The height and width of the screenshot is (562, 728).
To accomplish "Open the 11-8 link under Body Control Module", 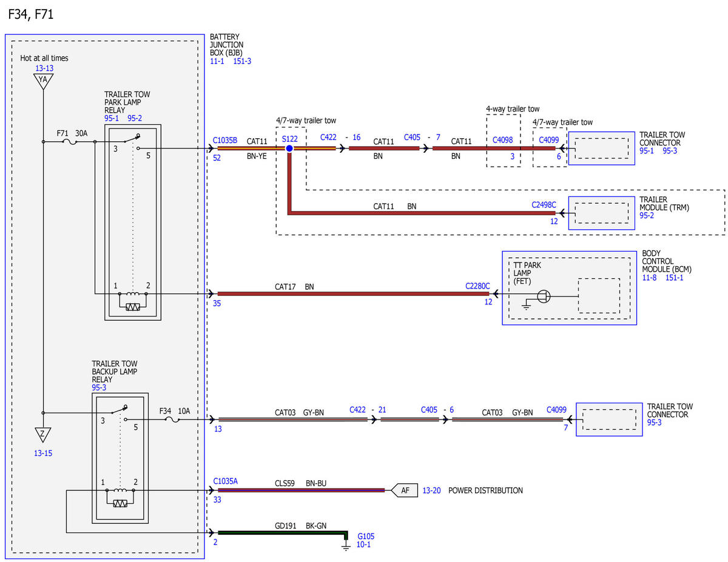I will 650,277.
